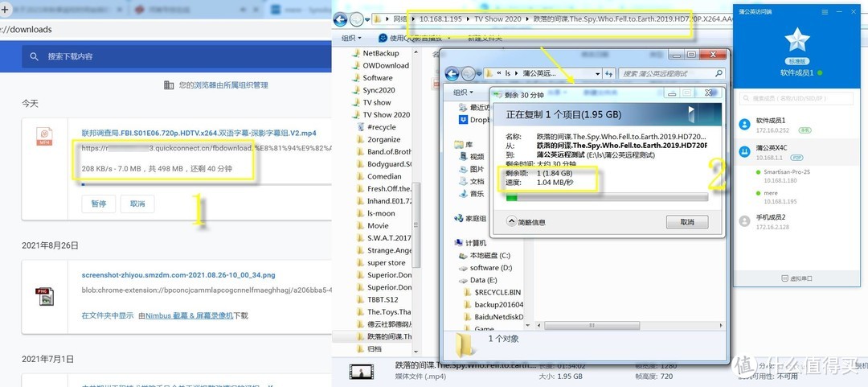868x387 pixels.
Task: Show screenshot png in folder (在文件夹中显示)
Action: click(x=108, y=315)
